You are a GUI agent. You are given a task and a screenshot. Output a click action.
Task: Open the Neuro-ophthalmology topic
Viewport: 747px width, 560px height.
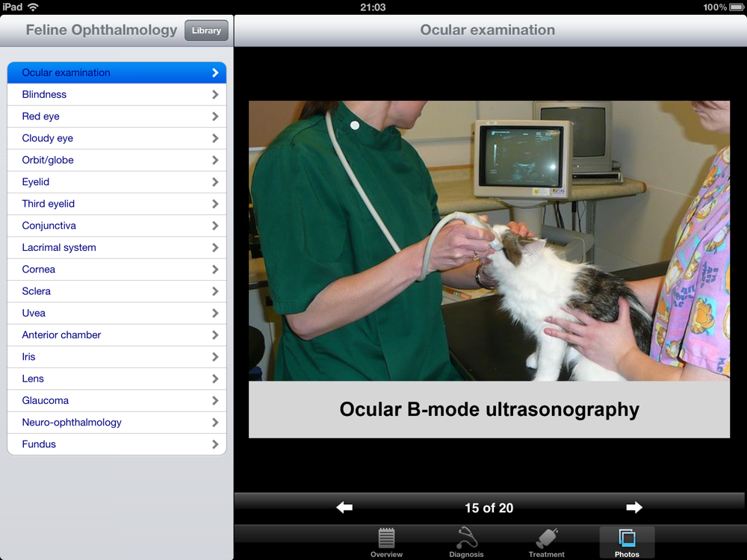117,423
